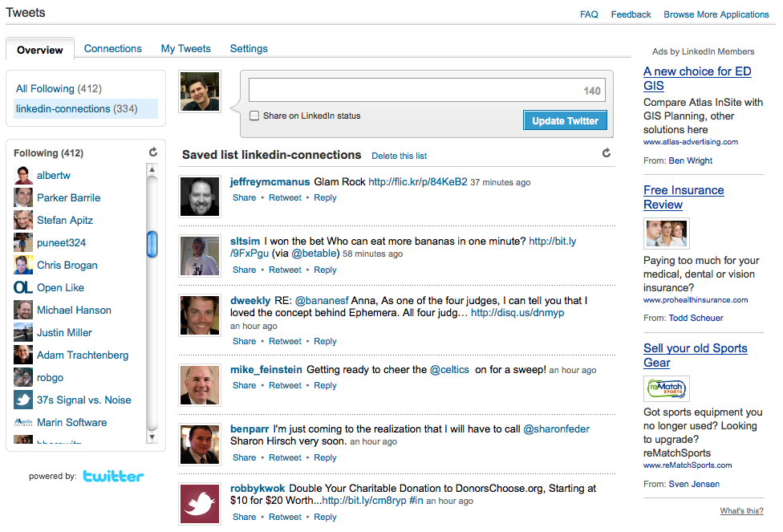Click the Delete this list link
The height and width of the screenshot is (532, 783).
pos(399,156)
